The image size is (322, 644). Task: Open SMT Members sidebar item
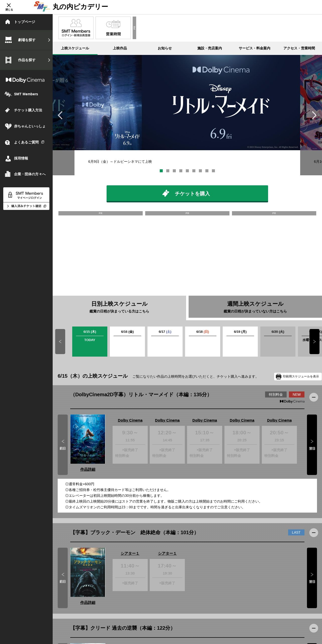coord(26,94)
